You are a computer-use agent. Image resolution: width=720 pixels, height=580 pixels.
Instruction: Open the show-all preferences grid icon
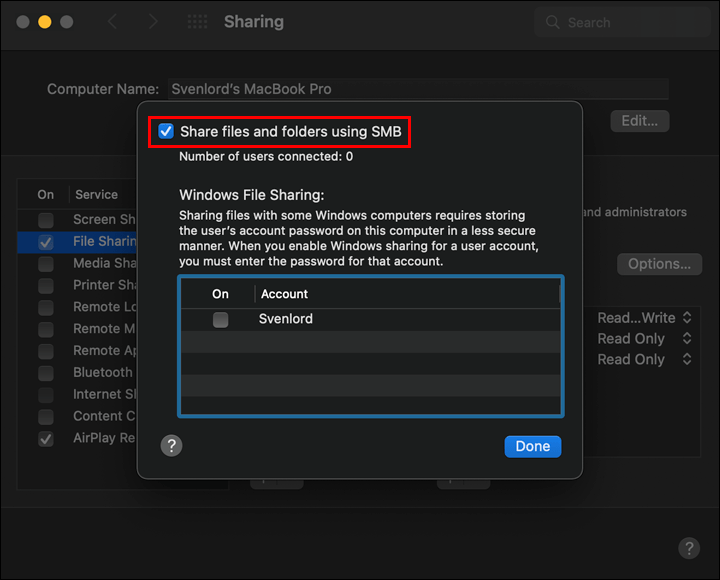pos(197,22)
